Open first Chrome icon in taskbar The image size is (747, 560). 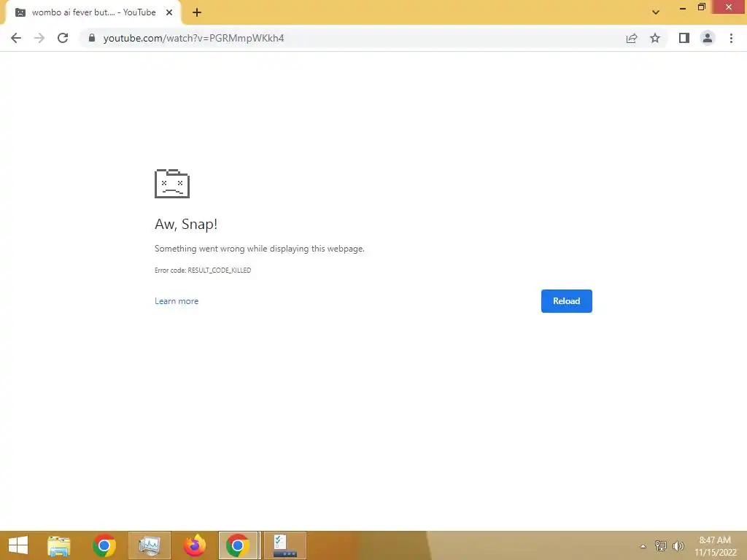click(104, 545)
